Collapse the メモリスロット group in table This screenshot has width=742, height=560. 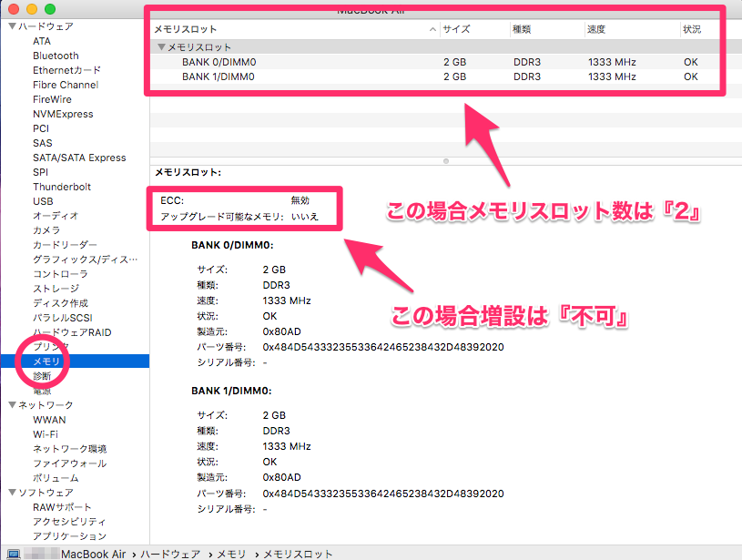coord(161,46)
